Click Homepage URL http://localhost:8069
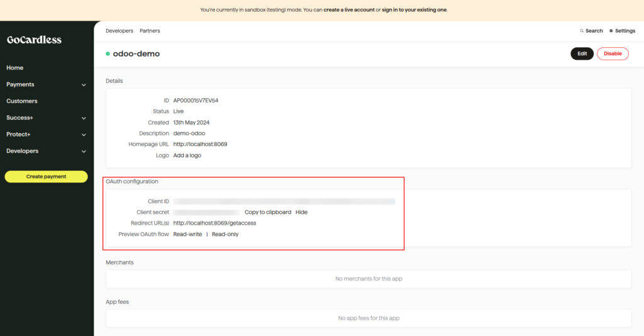 coord(200,144)
